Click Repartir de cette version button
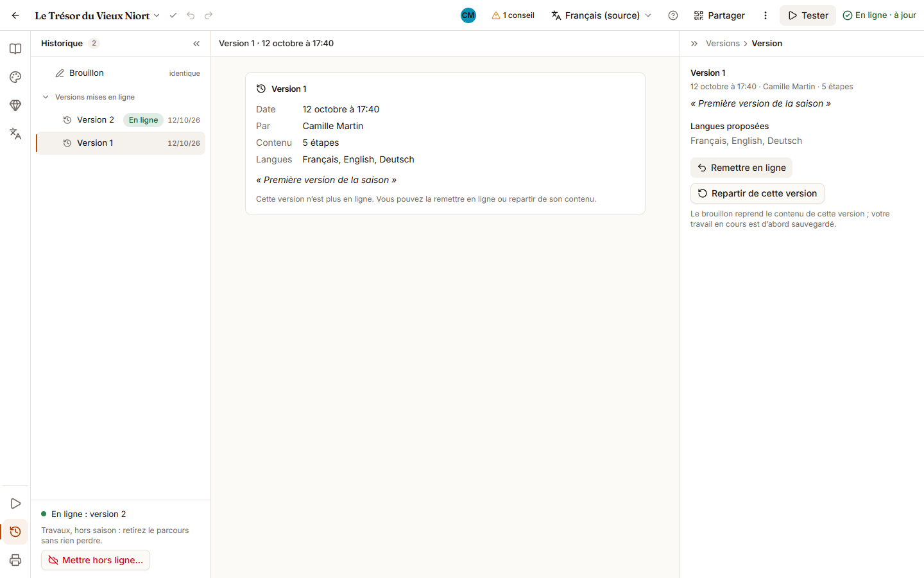 [x=757, y=193]
